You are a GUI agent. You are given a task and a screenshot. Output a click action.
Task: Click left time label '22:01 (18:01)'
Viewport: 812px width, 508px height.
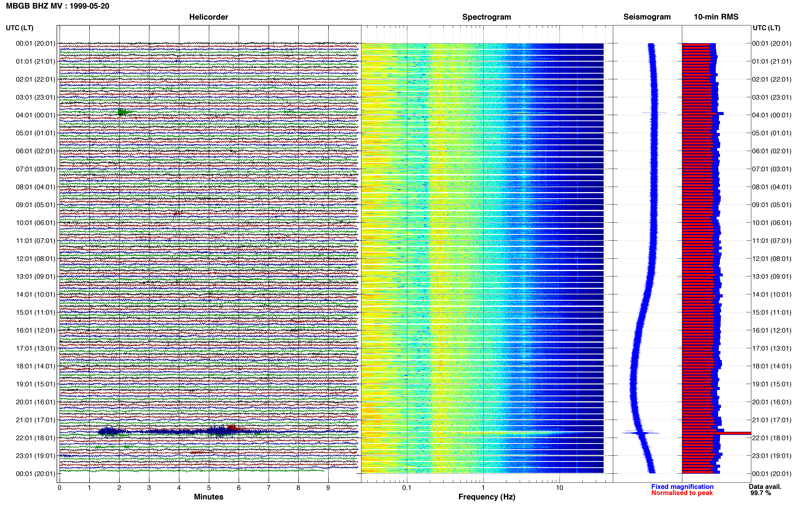(36, 438)
